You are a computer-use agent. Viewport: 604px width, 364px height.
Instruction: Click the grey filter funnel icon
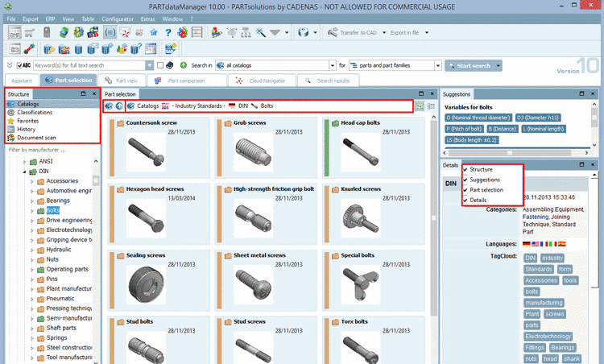point(275,33)
